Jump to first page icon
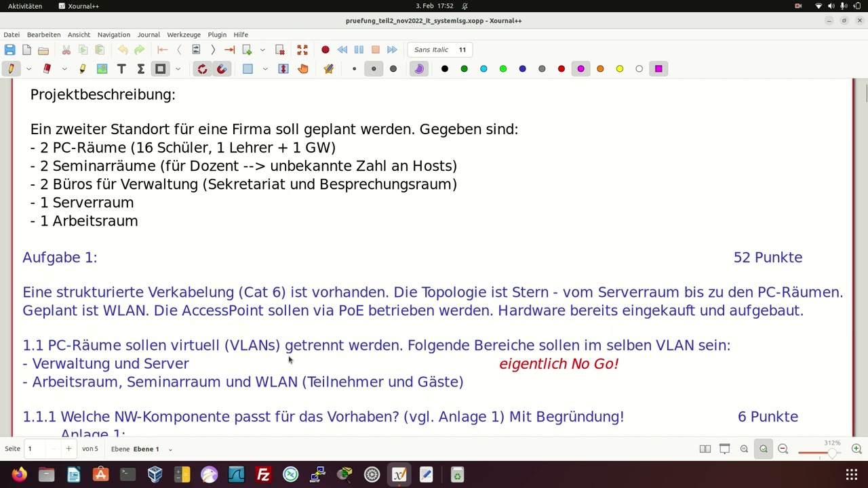Viewport: 868px width, 488px height. (163, 49)
